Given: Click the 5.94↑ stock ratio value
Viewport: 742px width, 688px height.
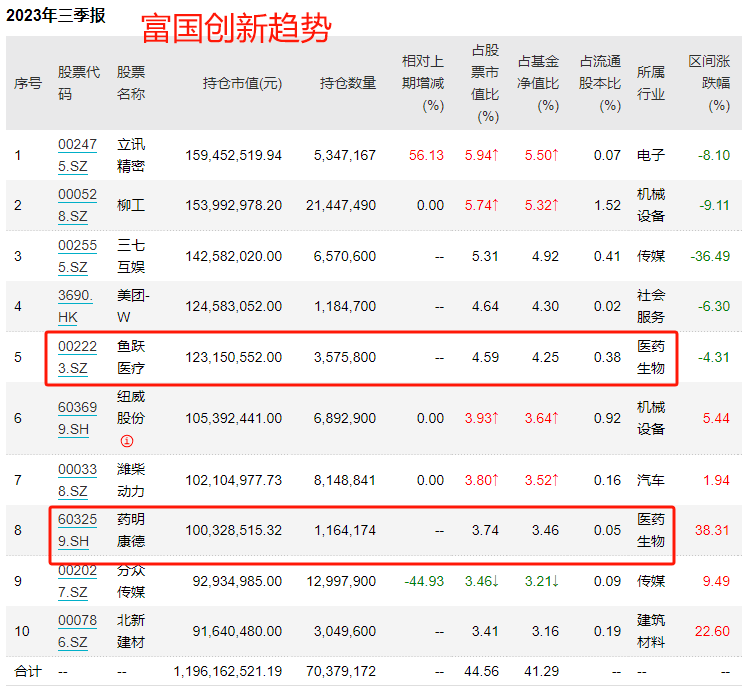Looking at the screenshot, I should pyautogui.click(x=482, y=155).
